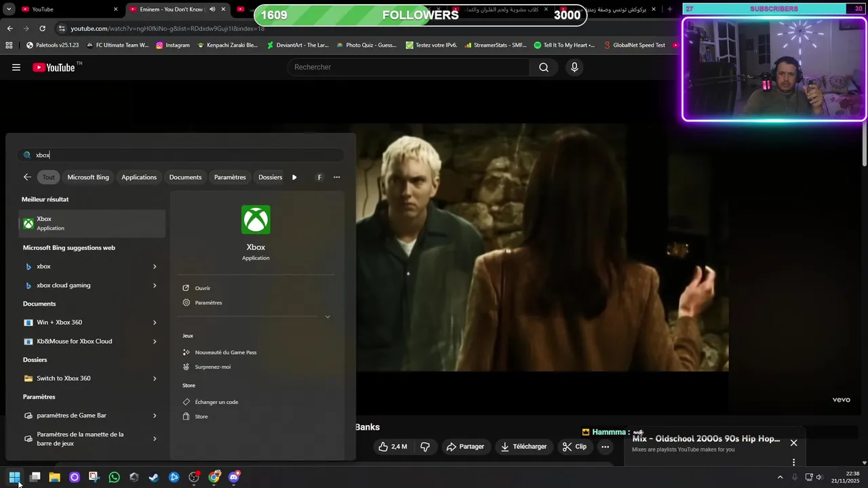Select the Dossiers filter tab
Screen dimensions: 868x488
(270, 177)
